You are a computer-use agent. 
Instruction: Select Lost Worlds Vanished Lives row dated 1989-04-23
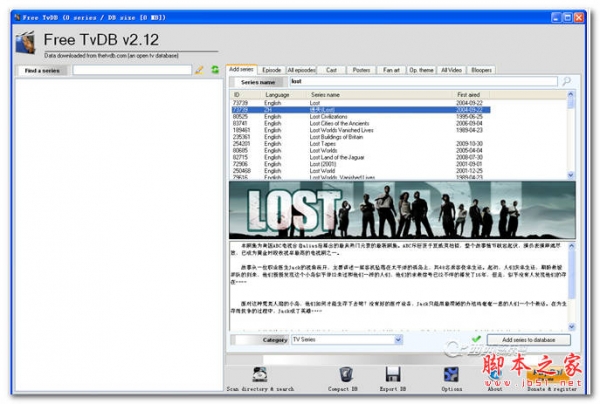tap(360, 130)
